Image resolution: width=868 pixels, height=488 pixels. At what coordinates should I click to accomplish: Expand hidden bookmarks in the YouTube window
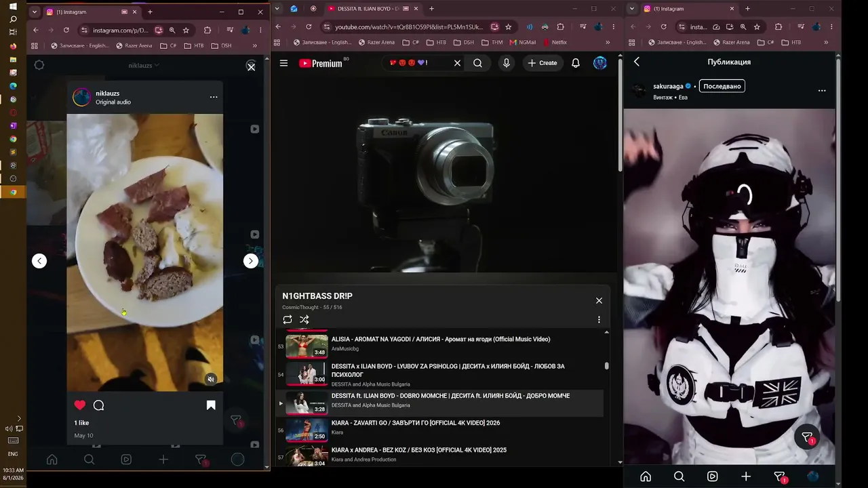(608, 42)
